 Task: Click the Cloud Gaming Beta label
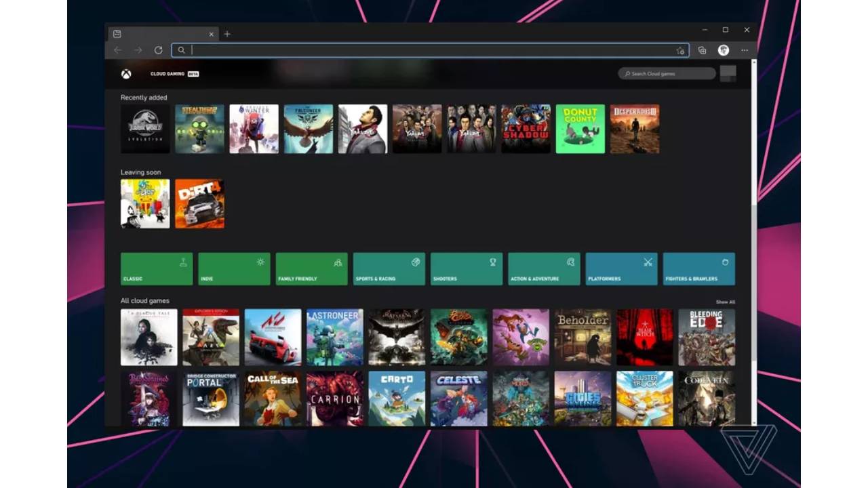pyautogui.click(x=175, y=74)
